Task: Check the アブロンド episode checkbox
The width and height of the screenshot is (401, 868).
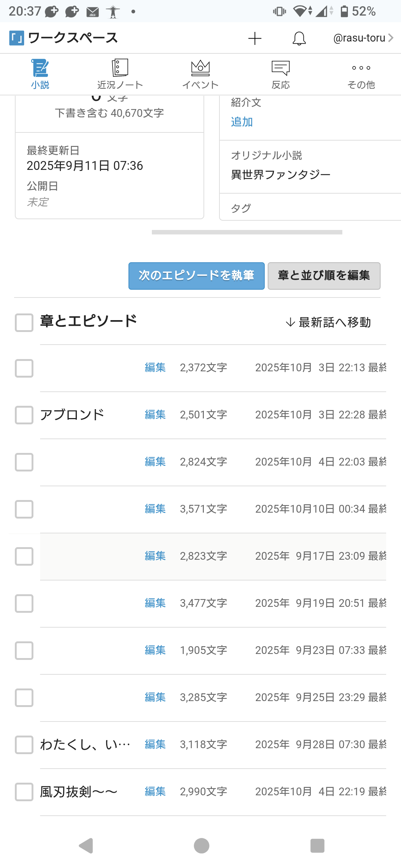Action: point(24,415)
